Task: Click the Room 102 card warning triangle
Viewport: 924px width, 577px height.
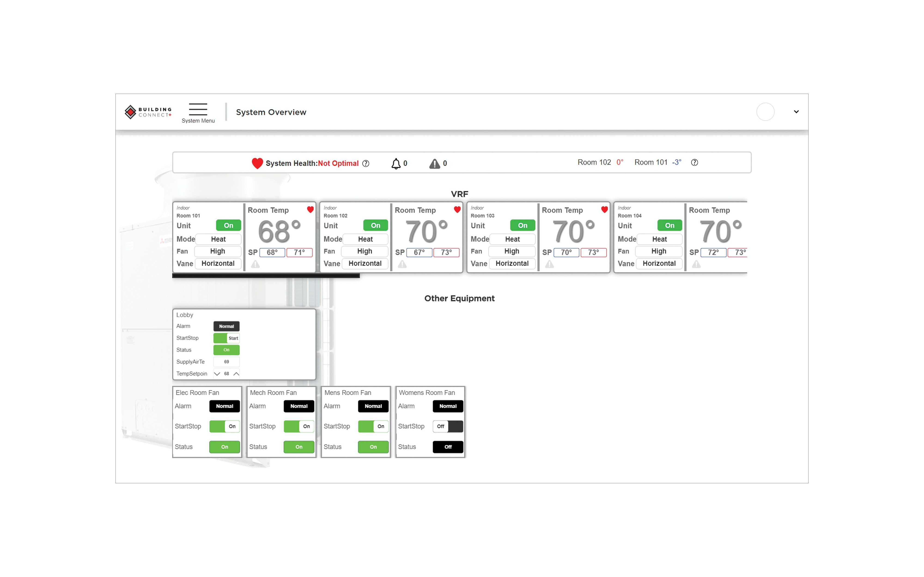Action: click(402, 264)
